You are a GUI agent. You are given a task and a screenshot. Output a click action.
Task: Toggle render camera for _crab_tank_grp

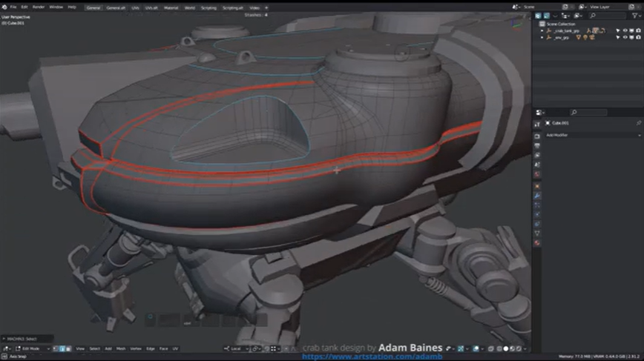coord(638,31)
